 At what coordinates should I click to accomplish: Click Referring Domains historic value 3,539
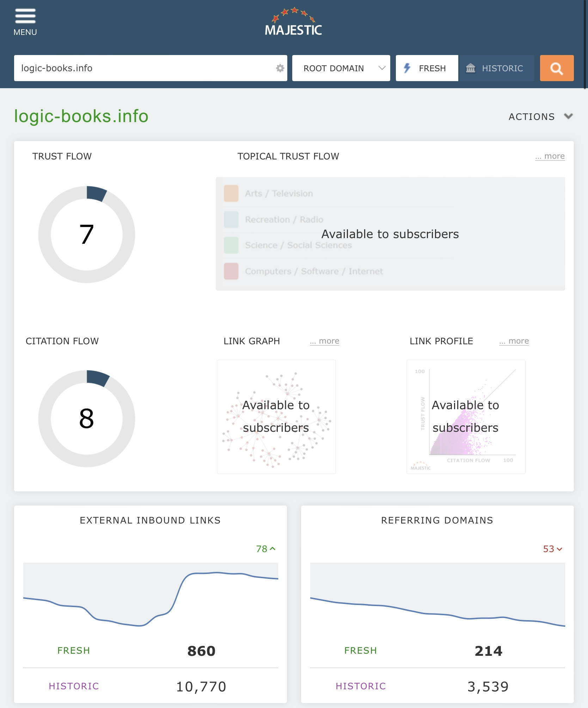488,687
